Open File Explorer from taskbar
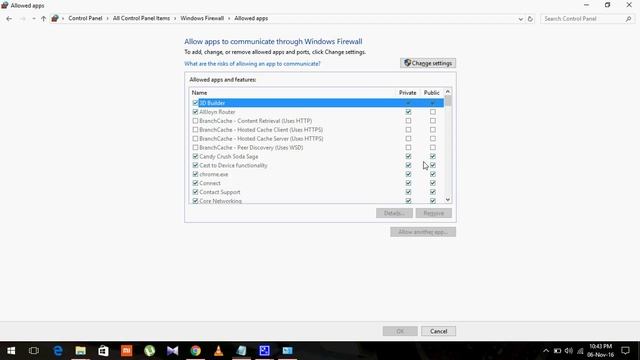This screenshot has width=640, height=360. (80, 351)
